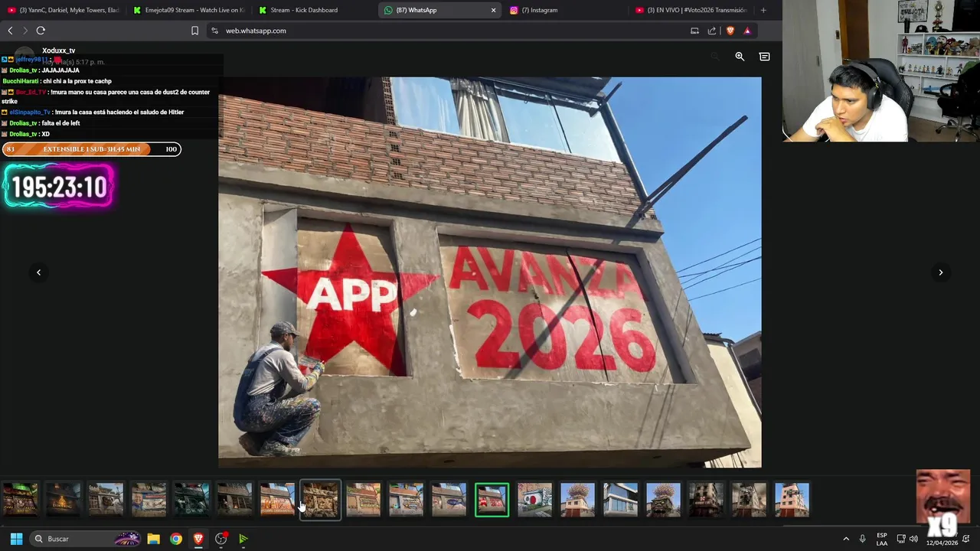Switch to the (7) Instagram tab

(565, 10)
